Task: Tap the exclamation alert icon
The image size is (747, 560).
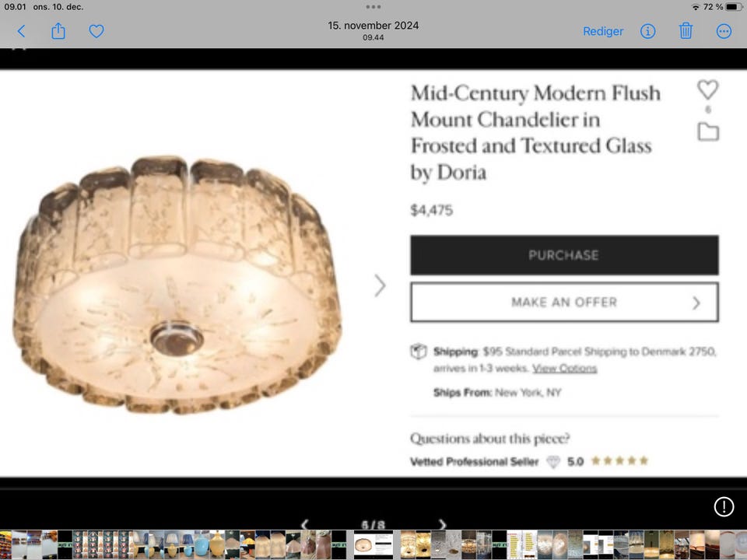Action: [724, 507]
